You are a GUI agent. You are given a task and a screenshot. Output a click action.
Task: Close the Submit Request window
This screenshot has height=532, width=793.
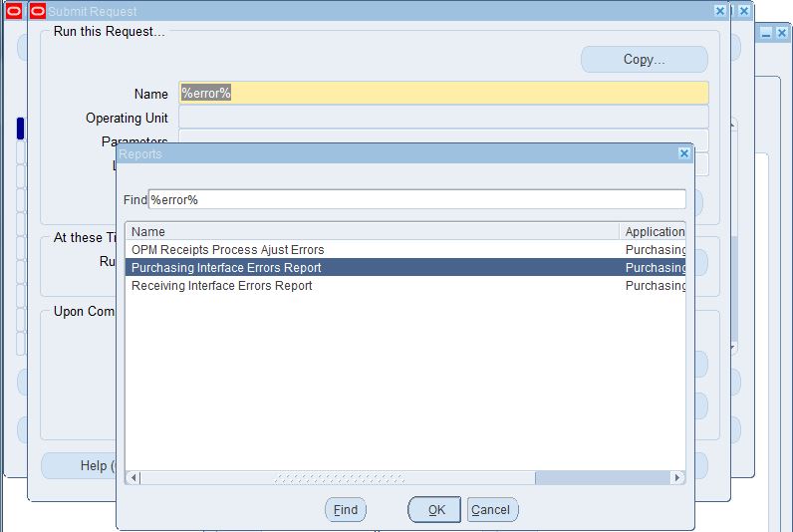click(720, 11)
